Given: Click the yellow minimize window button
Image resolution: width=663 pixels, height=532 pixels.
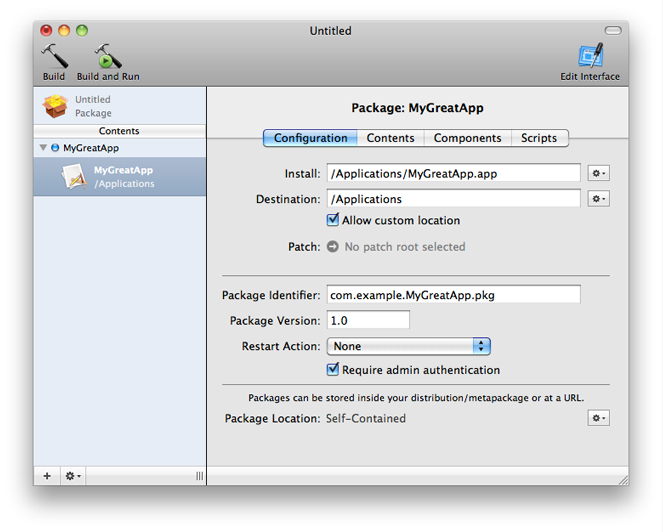Looking at the screenshot, I should click(x=64, y=30).
